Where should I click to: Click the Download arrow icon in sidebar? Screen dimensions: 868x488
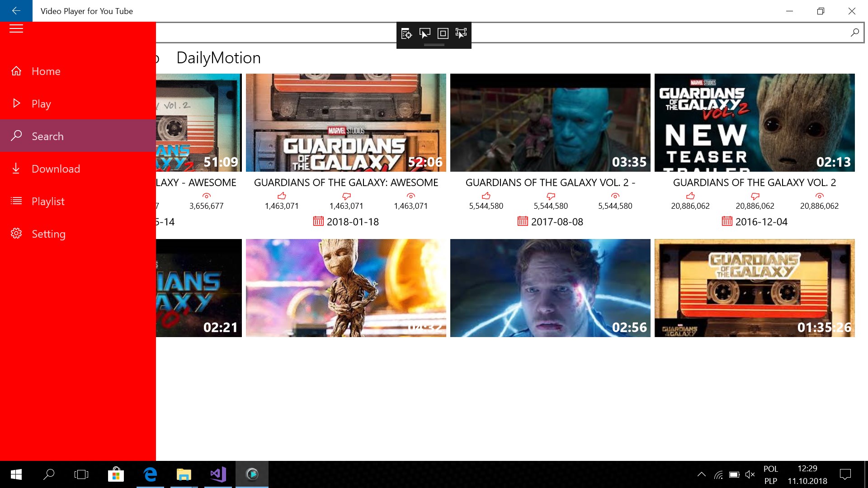coord(16,169)
